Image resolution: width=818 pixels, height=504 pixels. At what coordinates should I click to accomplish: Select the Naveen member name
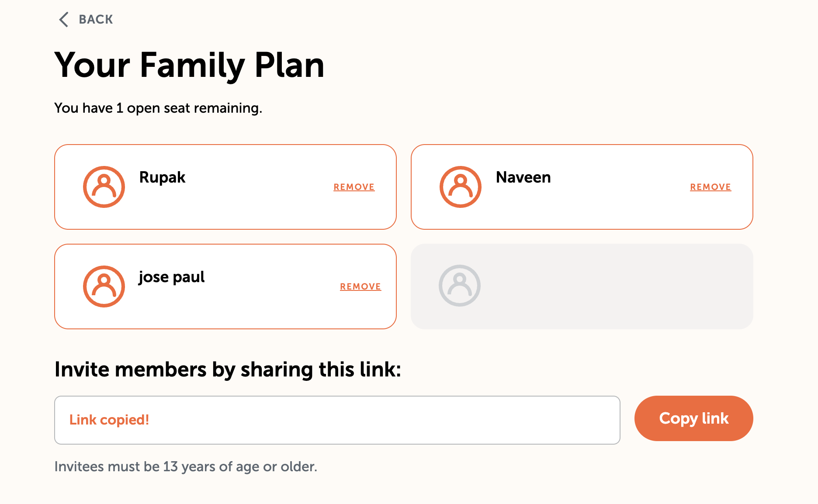tap(523, 177)
